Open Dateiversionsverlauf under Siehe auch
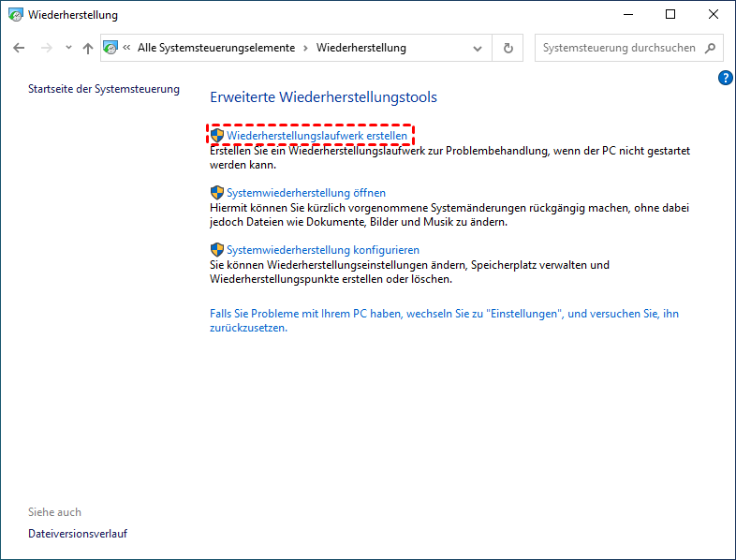Viewport: 736px width, 560px height. pos(78,534)
